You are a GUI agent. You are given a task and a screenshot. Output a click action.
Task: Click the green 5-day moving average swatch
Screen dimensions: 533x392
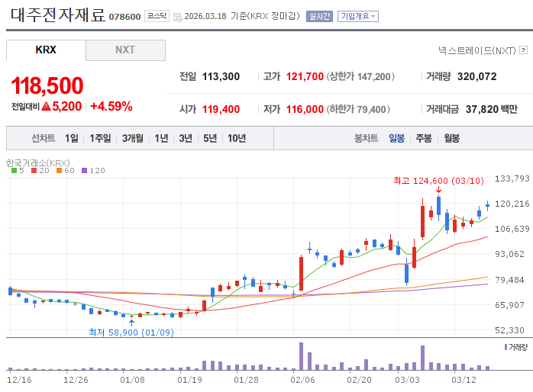(x=14, y=171)
